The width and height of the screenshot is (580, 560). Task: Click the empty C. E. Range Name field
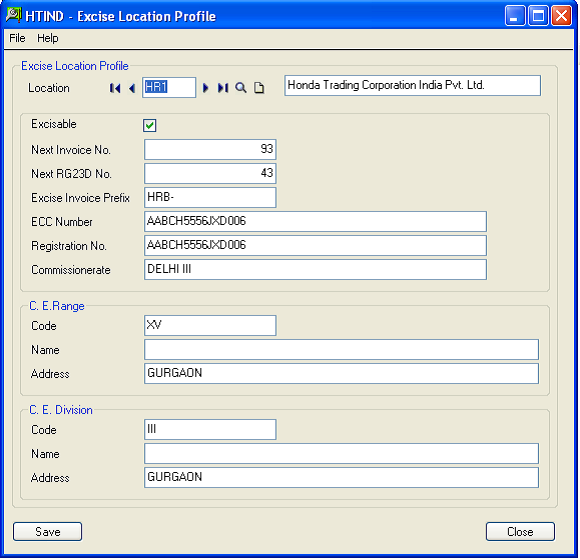(341, 350)
